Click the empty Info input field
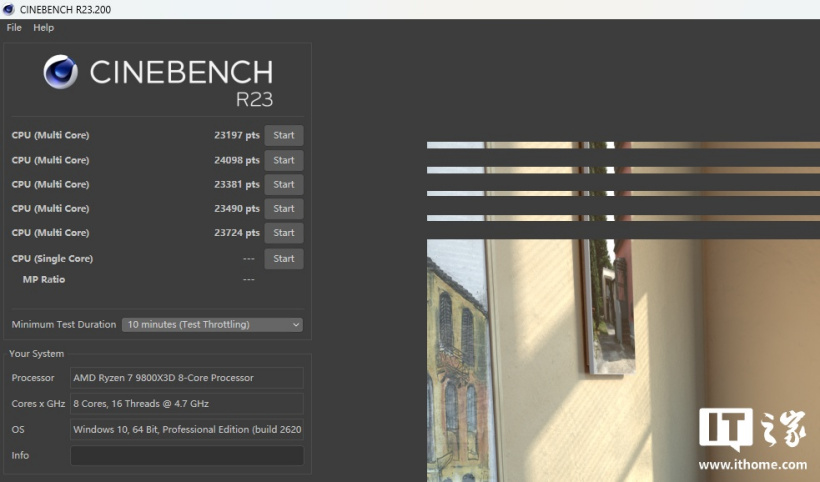 (187, 455)
